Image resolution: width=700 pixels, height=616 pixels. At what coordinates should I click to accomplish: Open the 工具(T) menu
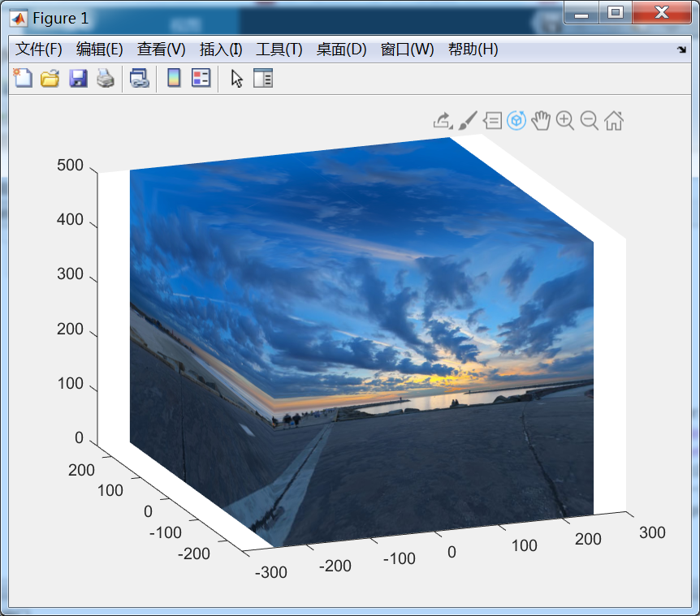pos(279,49)
